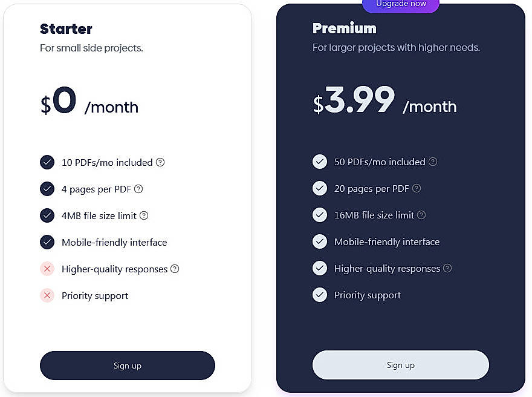Click the check icon beside 10 PDFs/mo included

47,162
